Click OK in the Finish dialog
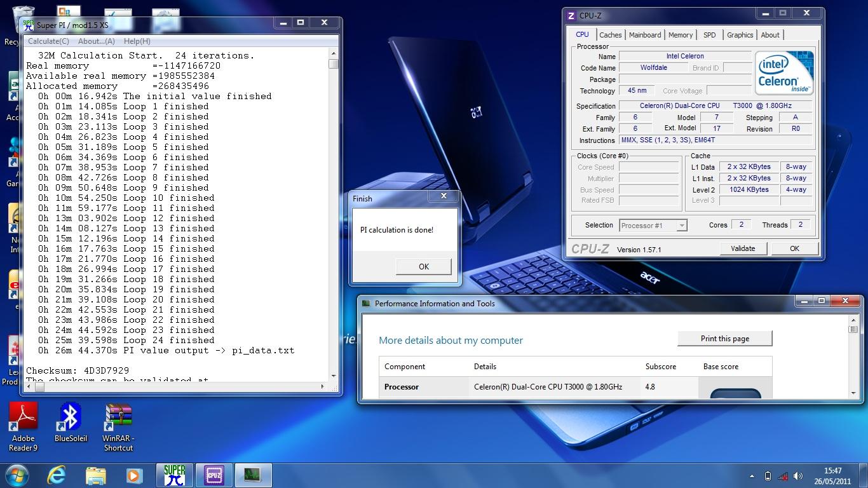 (424, 267)
